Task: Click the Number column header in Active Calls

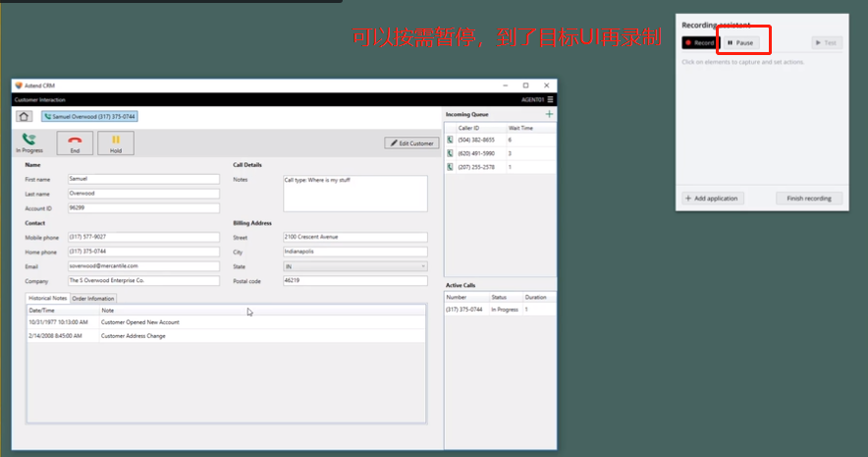Action: (x=466, y=298)
